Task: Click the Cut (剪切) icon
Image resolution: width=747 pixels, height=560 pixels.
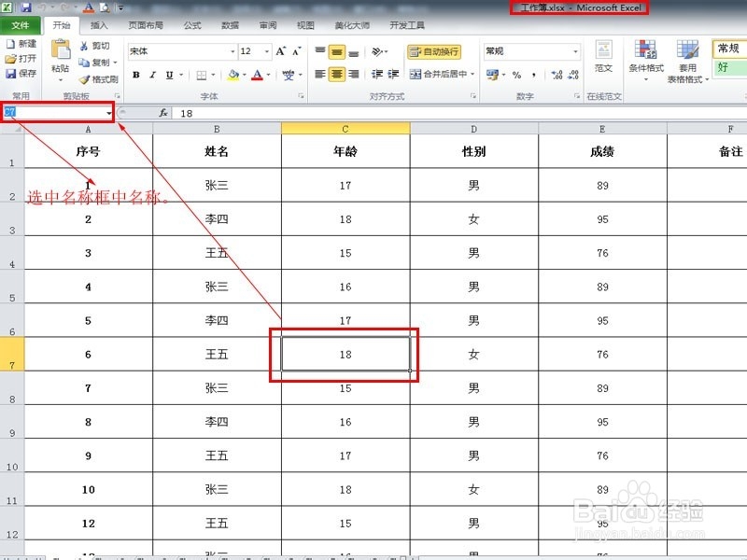Action: pos(84,45)
